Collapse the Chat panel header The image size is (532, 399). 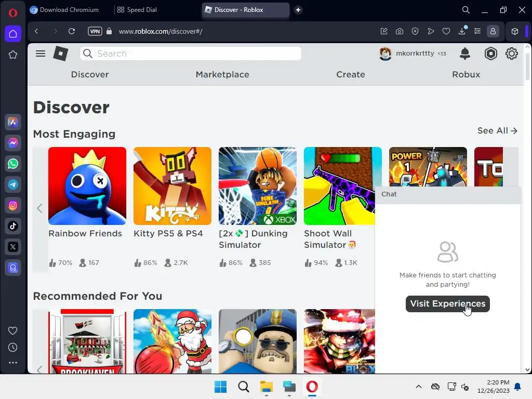coord(448,194)
